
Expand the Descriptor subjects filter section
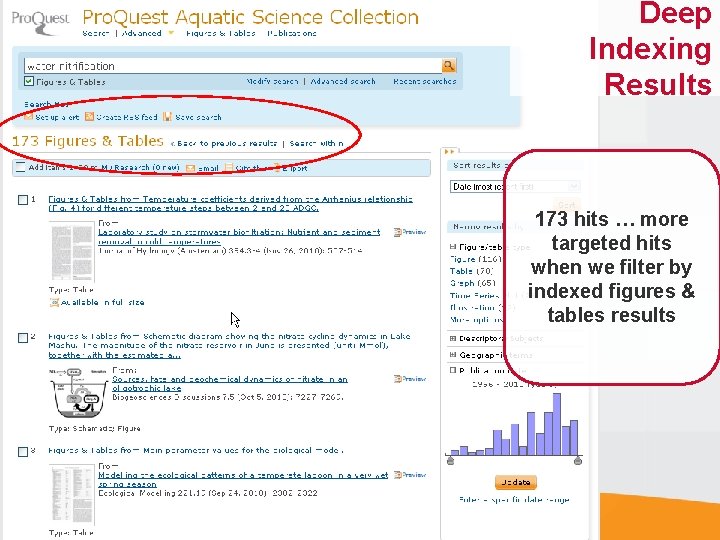(x=453, y=338)
